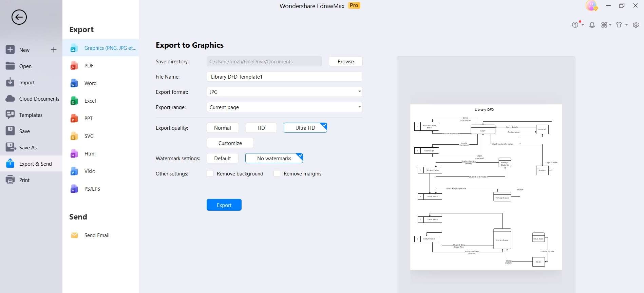This screenshot has height=293, width=644.
Task: Open the Export range dropdown
Action: pyautogui.click(x=359, y=107)
